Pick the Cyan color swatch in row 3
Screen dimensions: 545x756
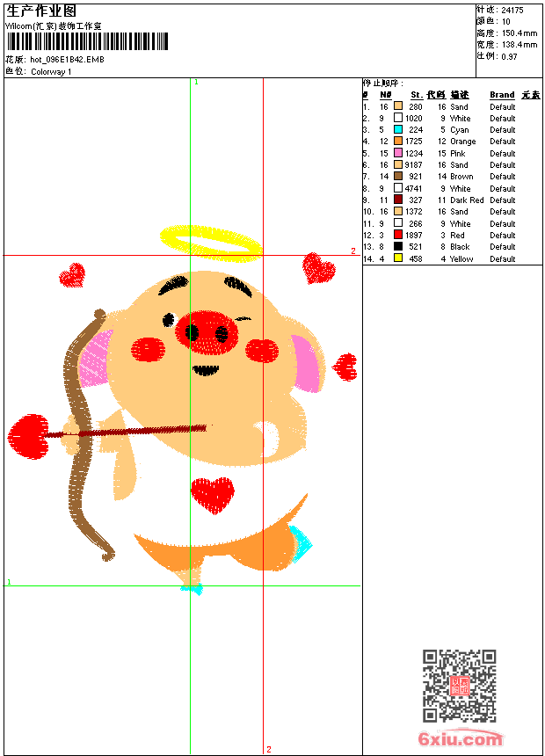coord(398,129)
